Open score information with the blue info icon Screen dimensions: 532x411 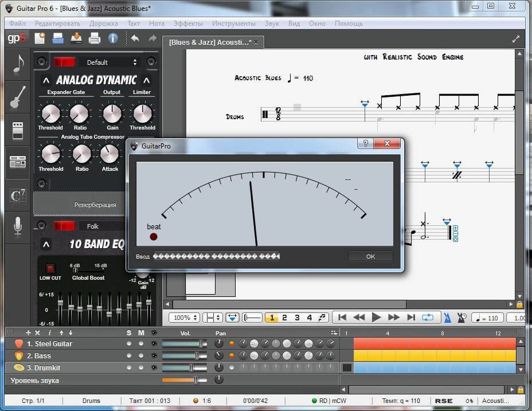click(x=113, y=38)
